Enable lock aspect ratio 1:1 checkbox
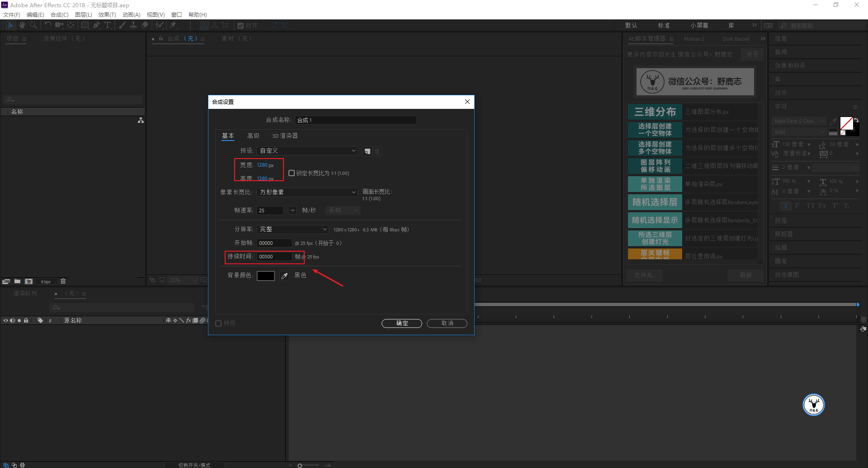This screenshot has height=468, width=868. click(292, 173)
